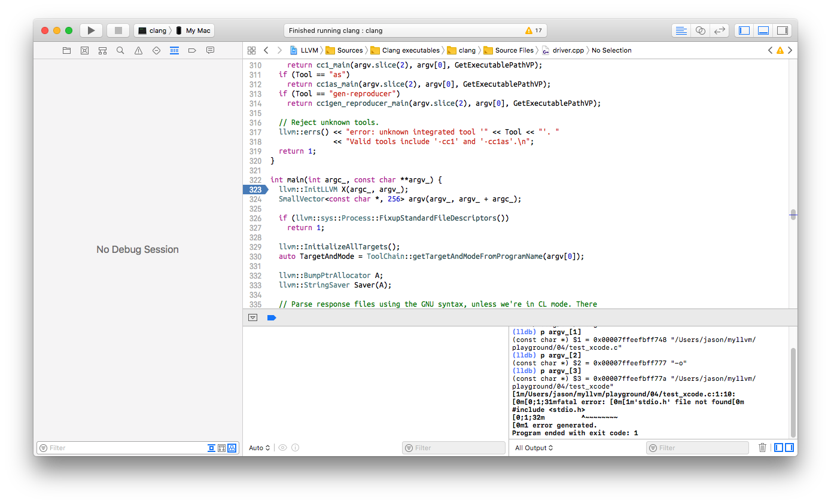831x504 pixels.
Task: Open the Symbol navigator
Action: 102,51
